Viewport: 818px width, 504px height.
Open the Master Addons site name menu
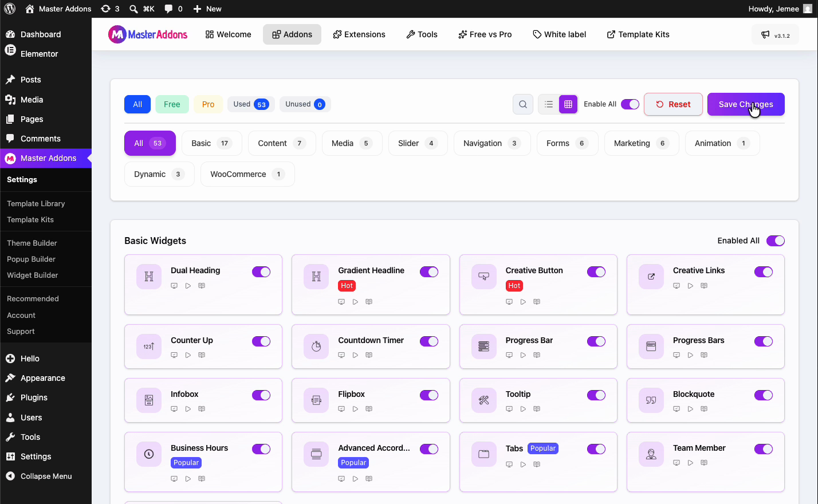click(58, 9)
